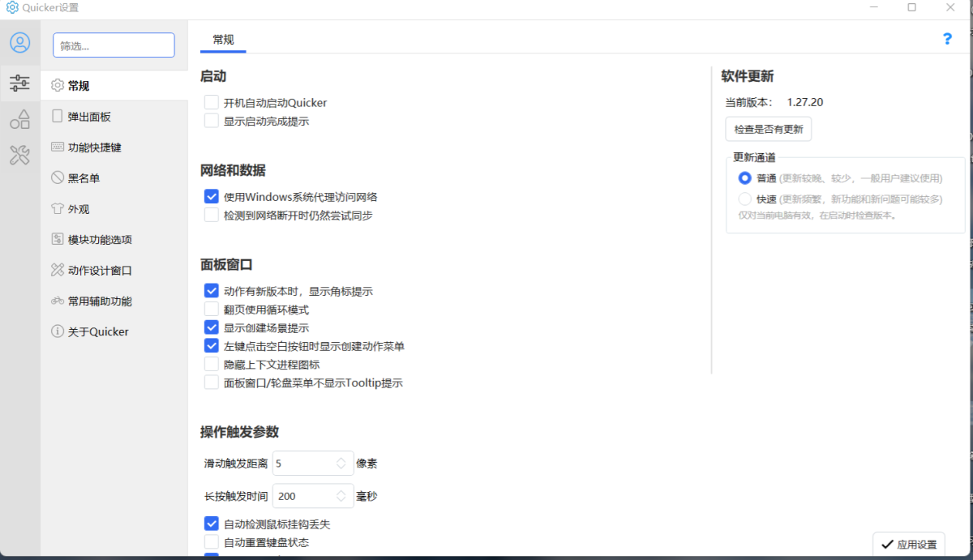Image resolution: width=973 pixels, height=560 pixels.
Task: Click the 筛选 filter input field
Action: [114, 45]
